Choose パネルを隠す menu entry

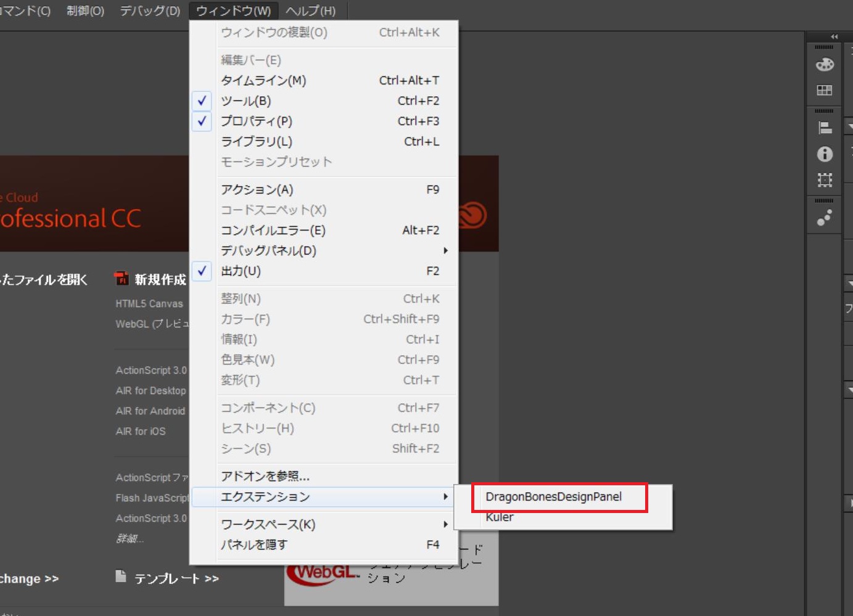(x=324, y=544)
